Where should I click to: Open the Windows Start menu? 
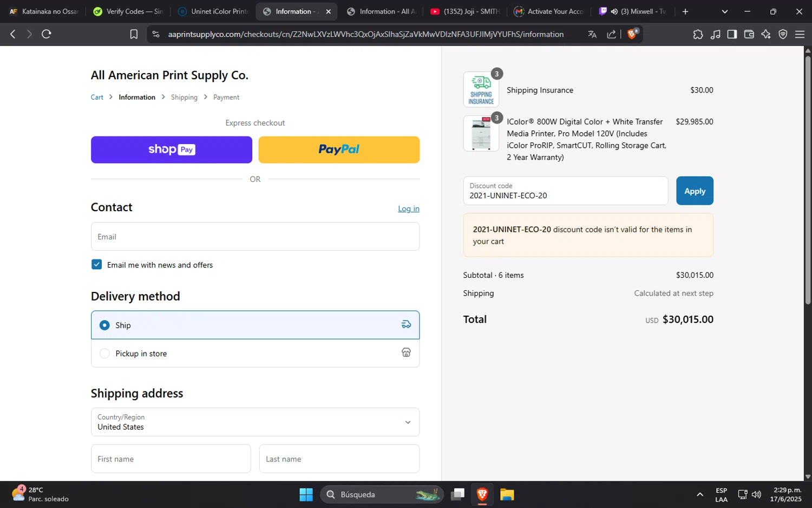pyautogui.click(x=306, y=494)
